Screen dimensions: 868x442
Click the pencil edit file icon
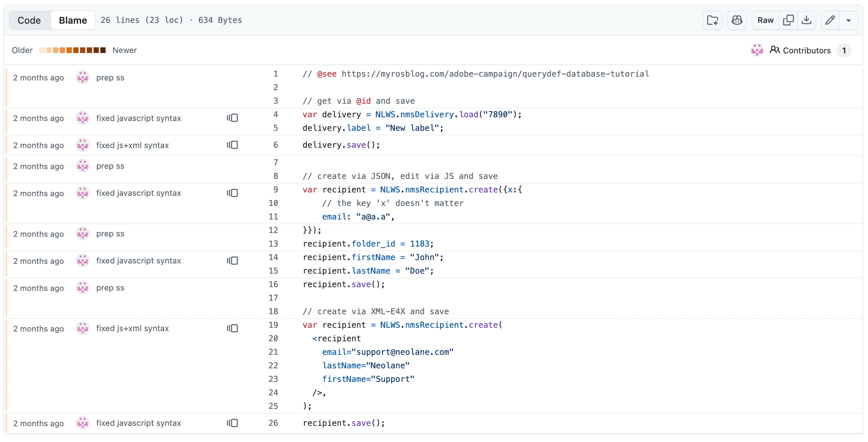[x=830, y=20]
